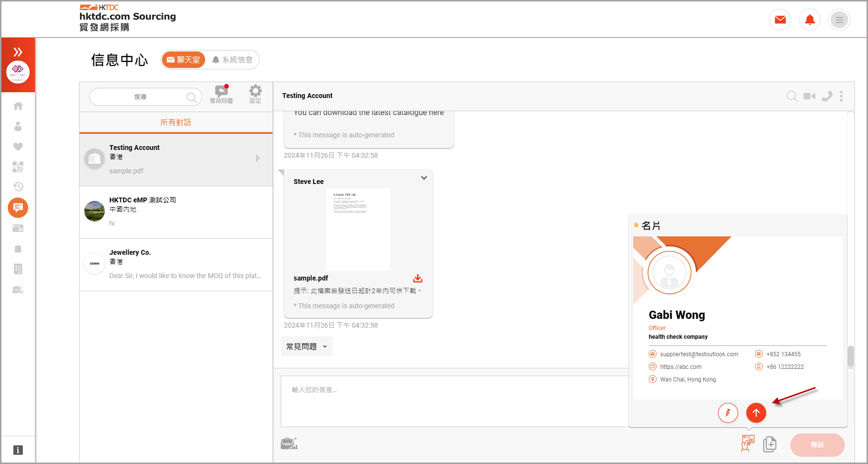Click https://abc.com on business card
Image resolution: width=868 pixels, height=464 pixels.
click(x=680, y=367)
